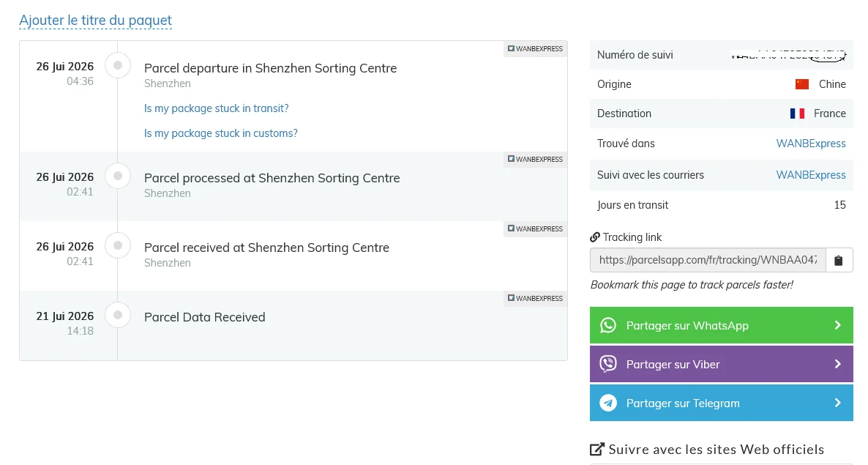Click the Telegram paper-plane icon

tap(608, 403)
